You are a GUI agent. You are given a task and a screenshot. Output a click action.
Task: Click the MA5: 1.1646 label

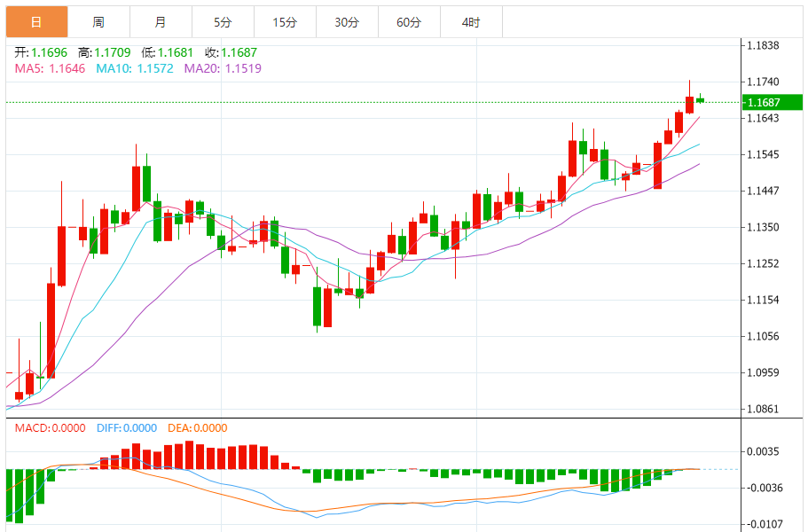click(50, 68)
